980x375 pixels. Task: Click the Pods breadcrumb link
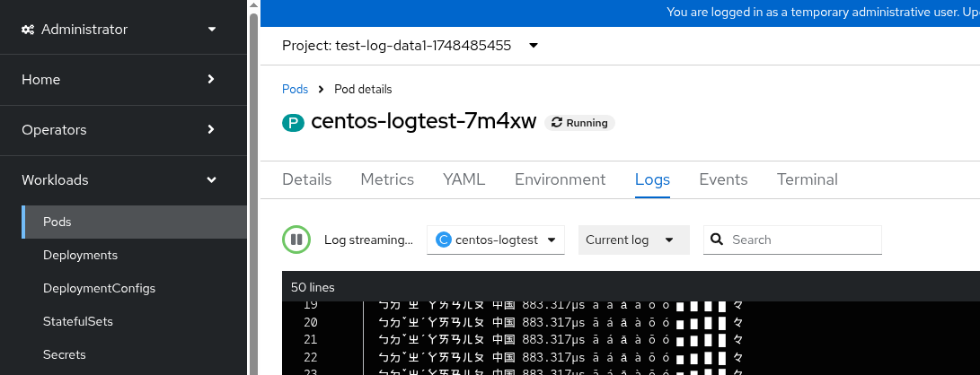[x=295, y=90]
